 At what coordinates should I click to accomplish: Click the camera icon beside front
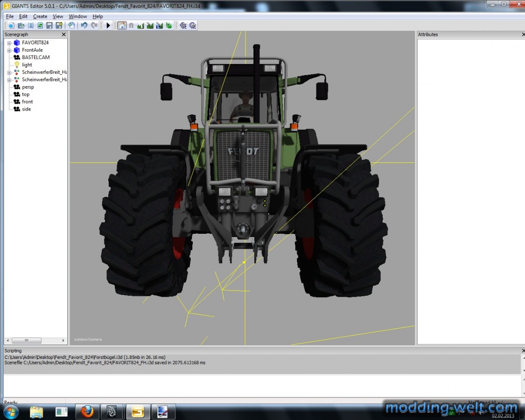pos(17,101)
